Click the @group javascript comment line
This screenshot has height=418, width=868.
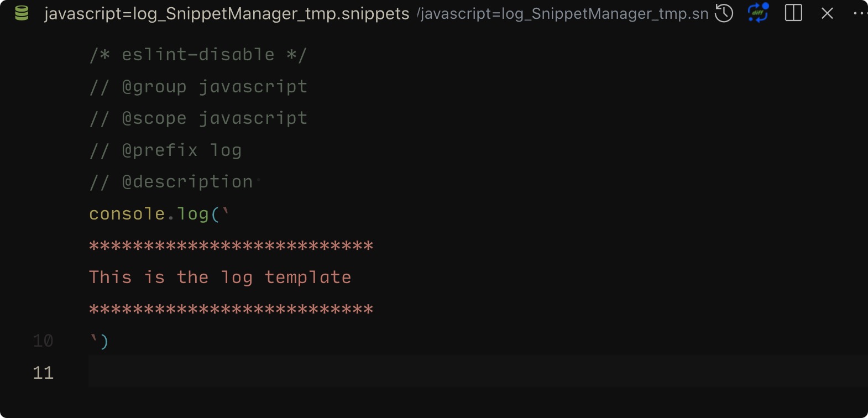(198, 87)
